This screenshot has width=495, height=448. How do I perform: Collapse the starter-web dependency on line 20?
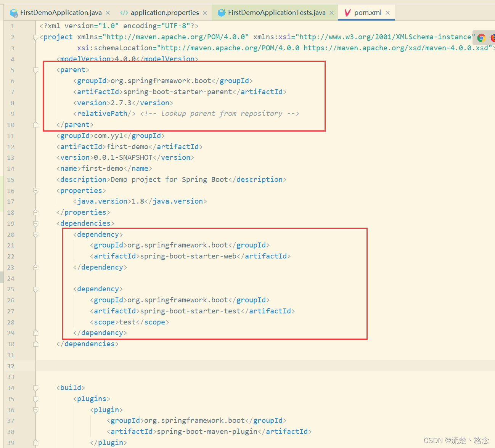point(35,234)
